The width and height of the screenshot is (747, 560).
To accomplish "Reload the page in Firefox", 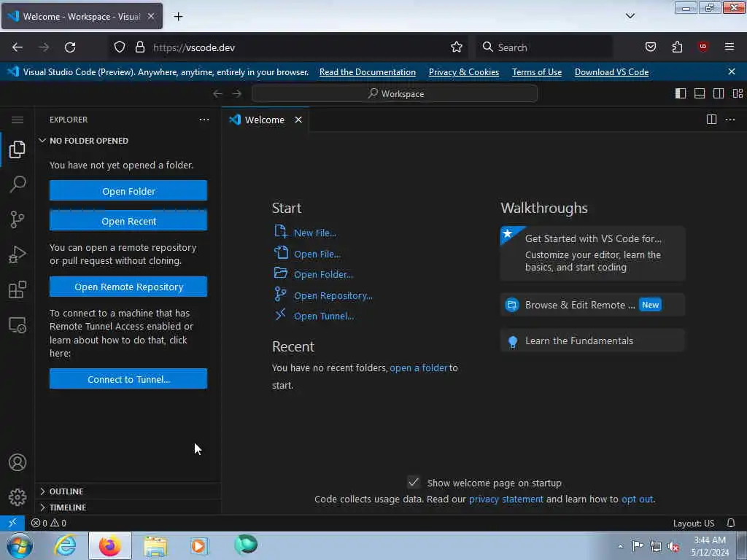I will click(x=70, y=47).
